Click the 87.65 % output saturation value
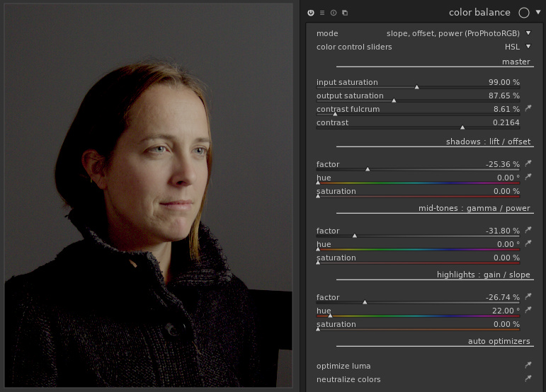 point(504,96)
